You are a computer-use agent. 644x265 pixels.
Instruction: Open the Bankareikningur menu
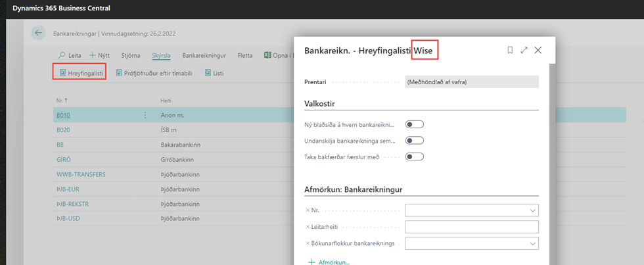[204, 56]
